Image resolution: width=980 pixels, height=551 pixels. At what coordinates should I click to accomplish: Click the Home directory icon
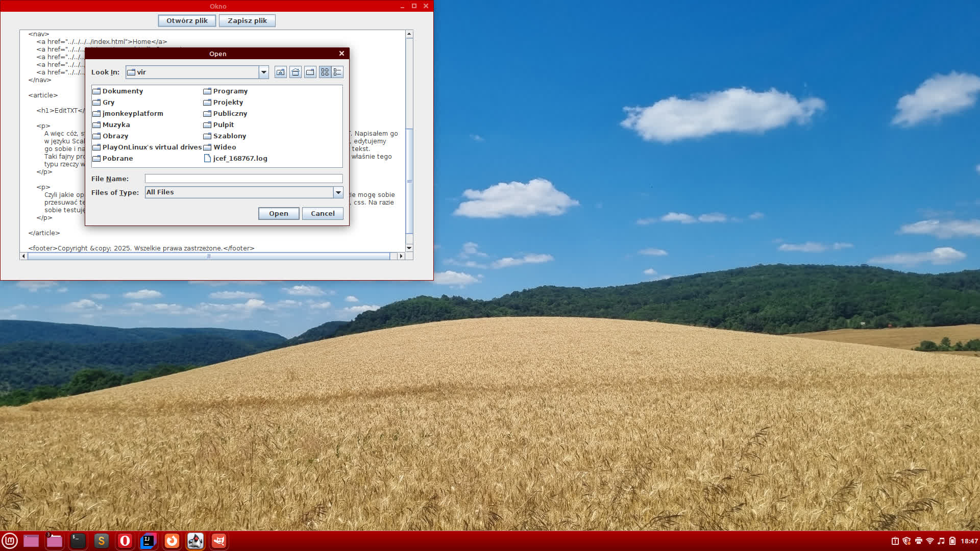[295, 72]
